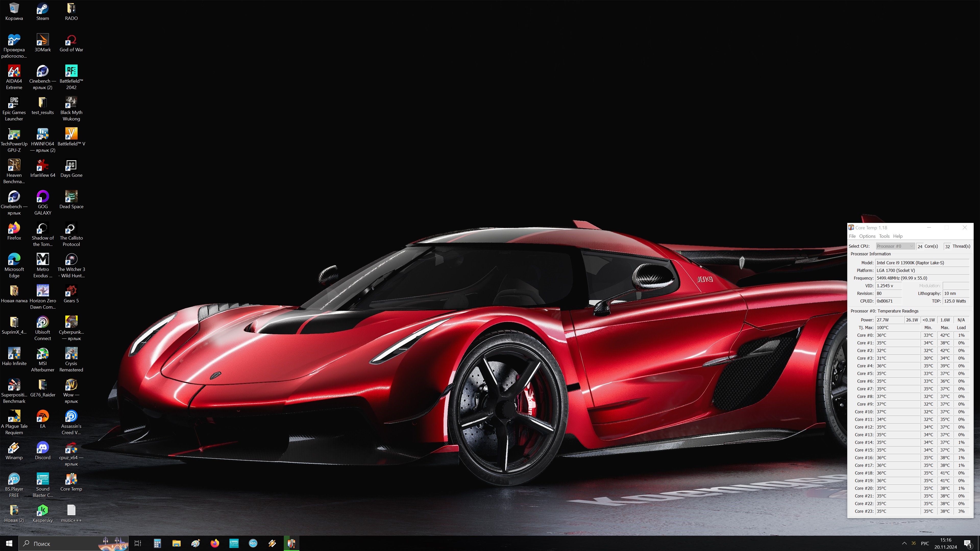
Task: Click the TechPowerUp GPU-Z icon
Action: 14,135
